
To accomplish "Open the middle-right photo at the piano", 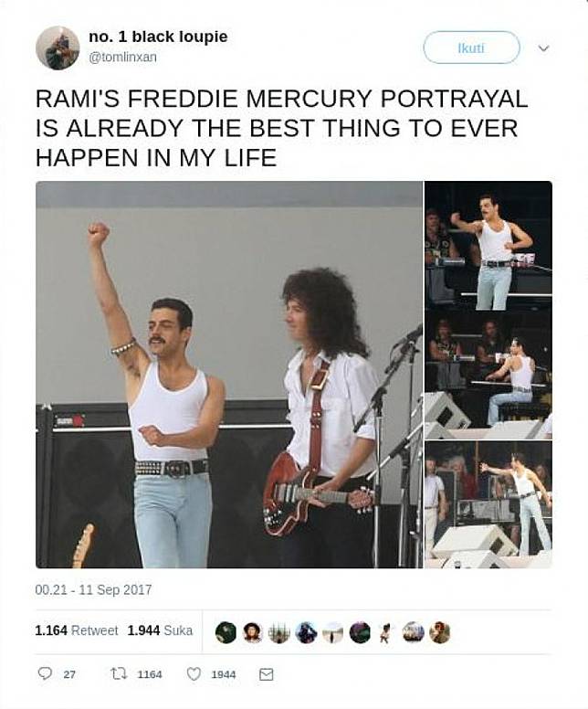I will 488,375.
